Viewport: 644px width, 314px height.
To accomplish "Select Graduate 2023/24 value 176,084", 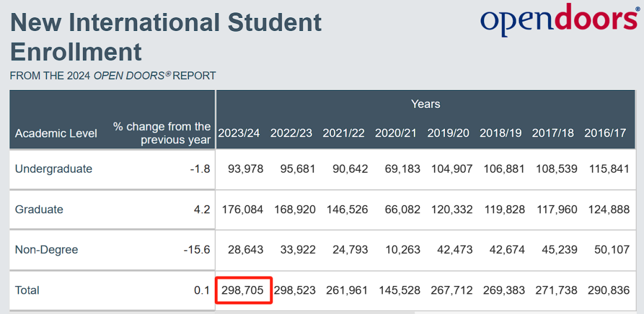I will click(243, 209).
